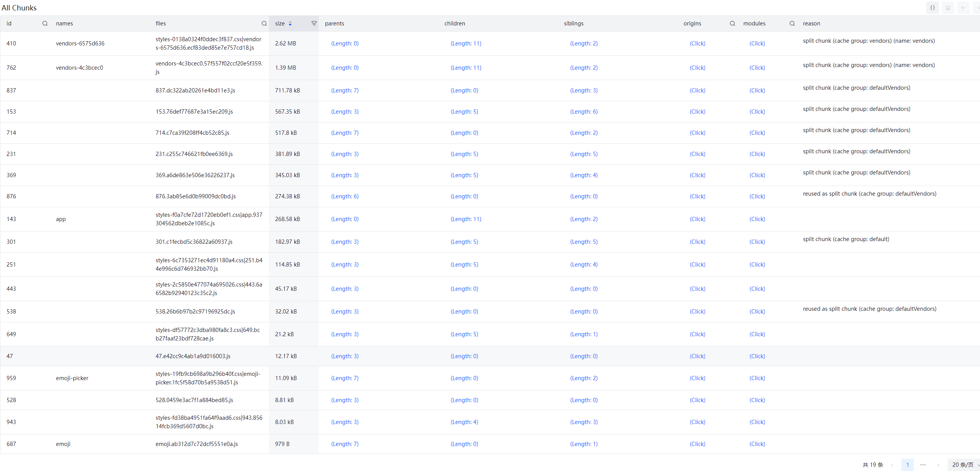Click children Length: 11 for vendors-6575d636

click(x=466, y=44)
